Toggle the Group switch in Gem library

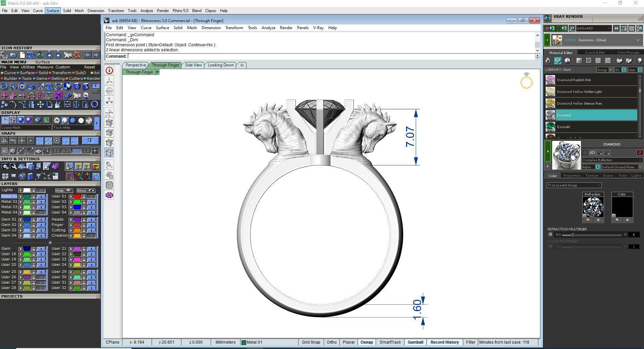point(610,70)
